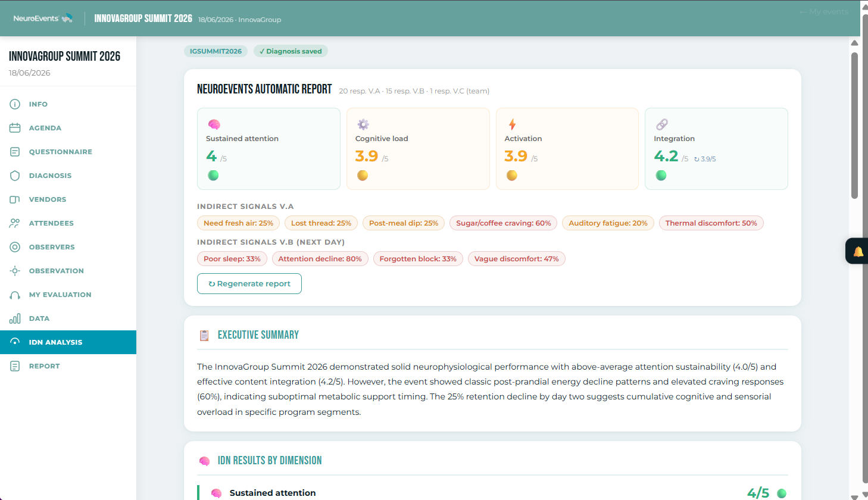The height and width of the screenshot is (500, 868).
Task: Click the brain icon beside IDN Results heading
Action: pyautogui.click(x=204, y=461)
